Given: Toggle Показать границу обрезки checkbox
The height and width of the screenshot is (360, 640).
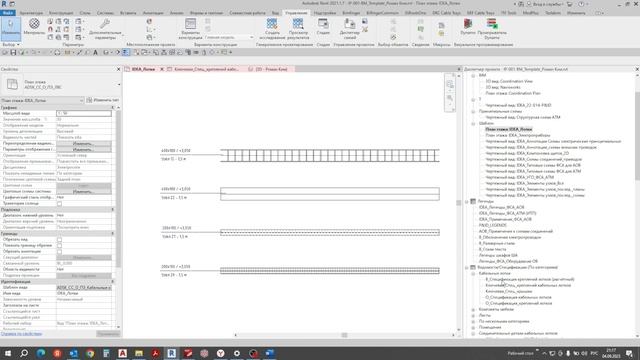Looking at the screenshot, I should pos(60,246).
